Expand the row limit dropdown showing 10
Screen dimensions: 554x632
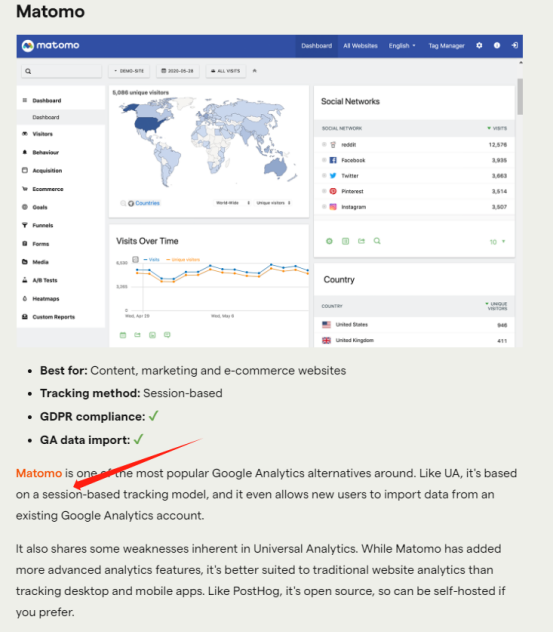497,242
